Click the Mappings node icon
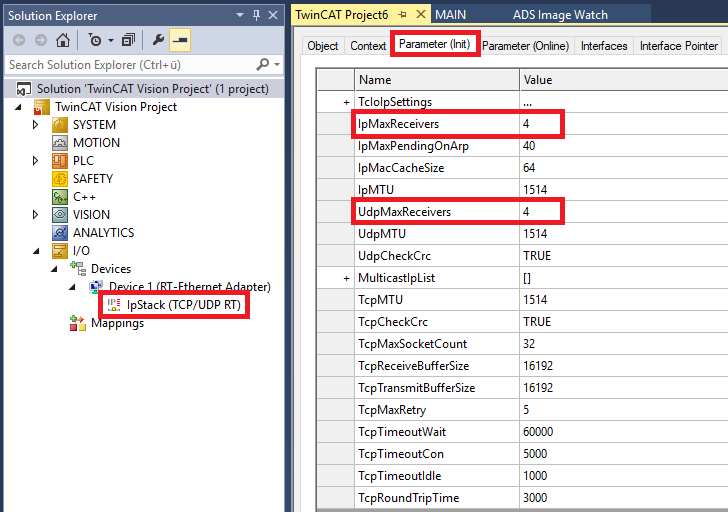 78,323
